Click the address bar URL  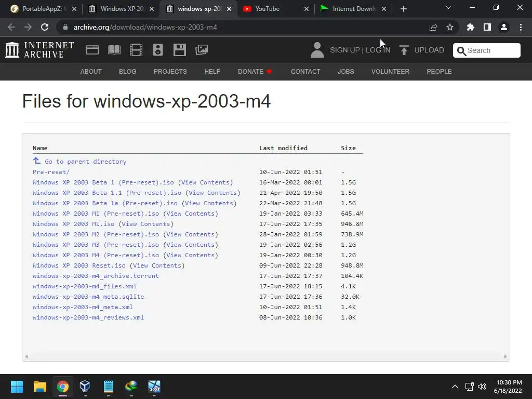tap(145, 27)
